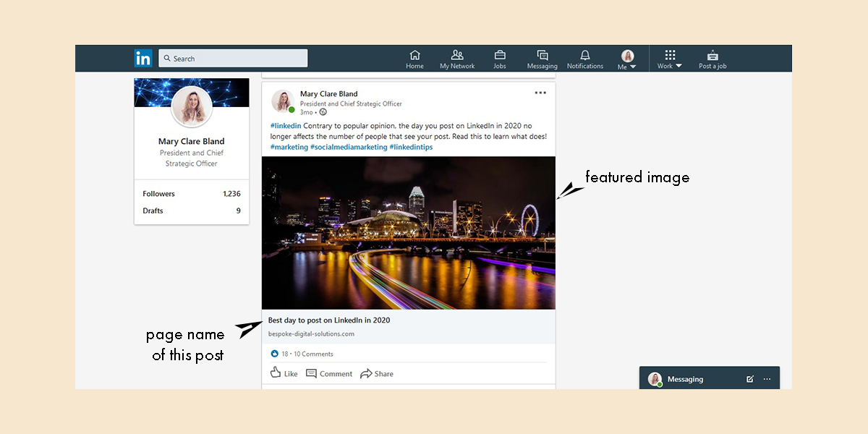The height and width of the screenshot is (434, 868).
Task: Open post author name Mary Clare Bland
Action: click(328, 94)
